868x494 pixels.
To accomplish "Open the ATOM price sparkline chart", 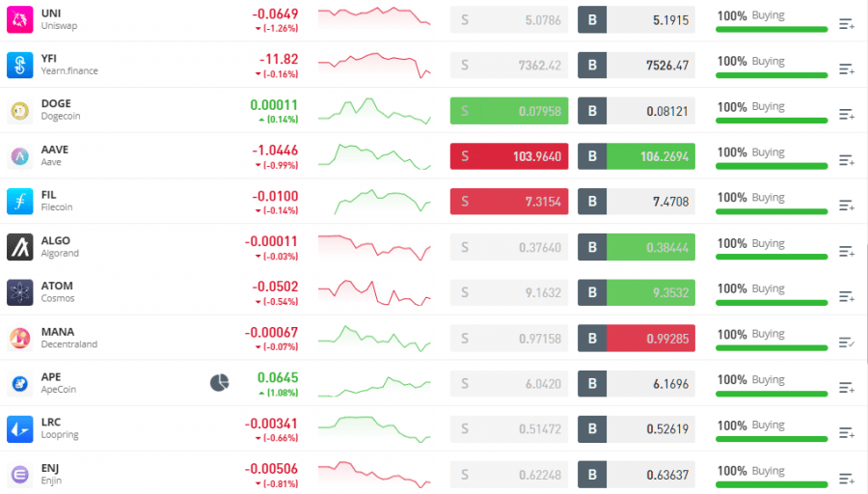I will point(374,292).
